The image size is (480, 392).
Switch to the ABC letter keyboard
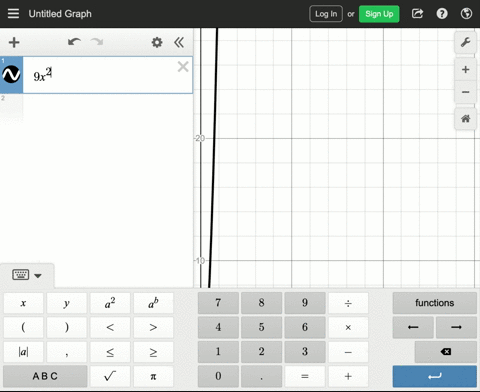coord(45,376)
